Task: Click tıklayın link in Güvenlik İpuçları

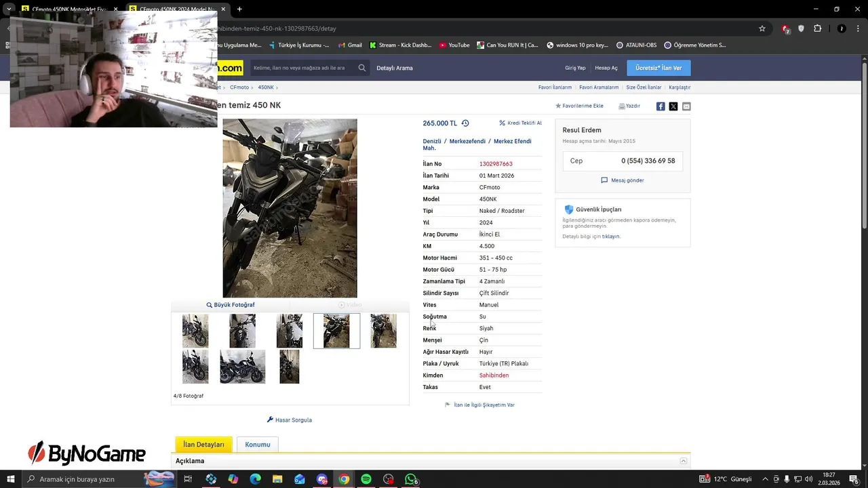Action: (611, 237)
